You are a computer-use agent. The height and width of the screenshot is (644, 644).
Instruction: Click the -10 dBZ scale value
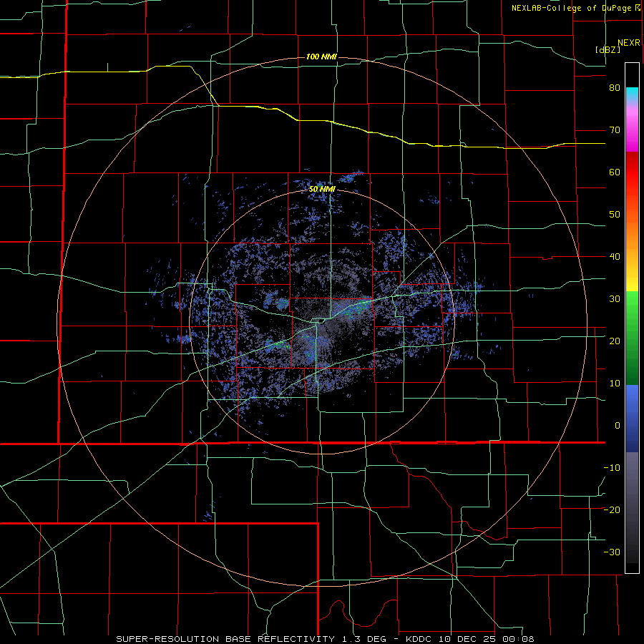click(612, 468)
